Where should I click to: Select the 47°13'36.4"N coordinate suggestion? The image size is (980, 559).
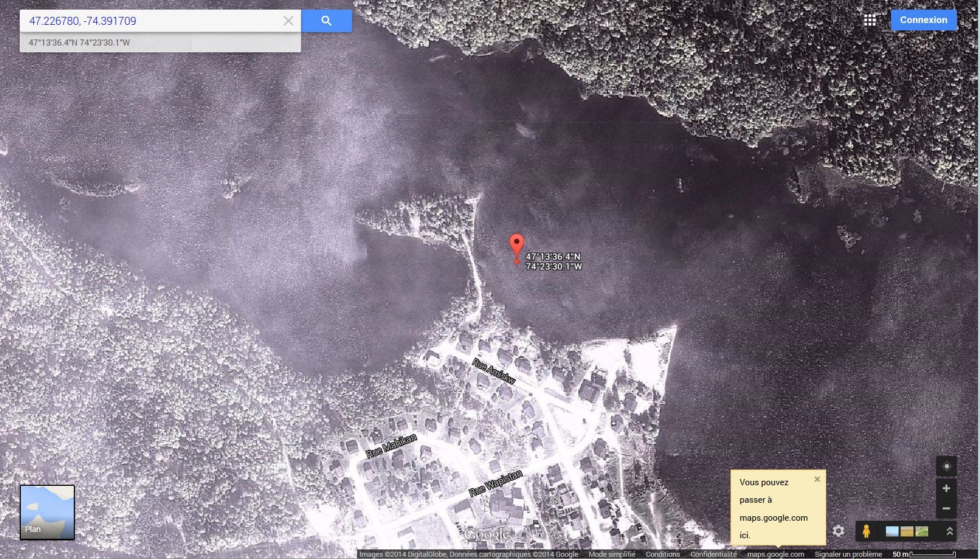[x=79, y=43]
